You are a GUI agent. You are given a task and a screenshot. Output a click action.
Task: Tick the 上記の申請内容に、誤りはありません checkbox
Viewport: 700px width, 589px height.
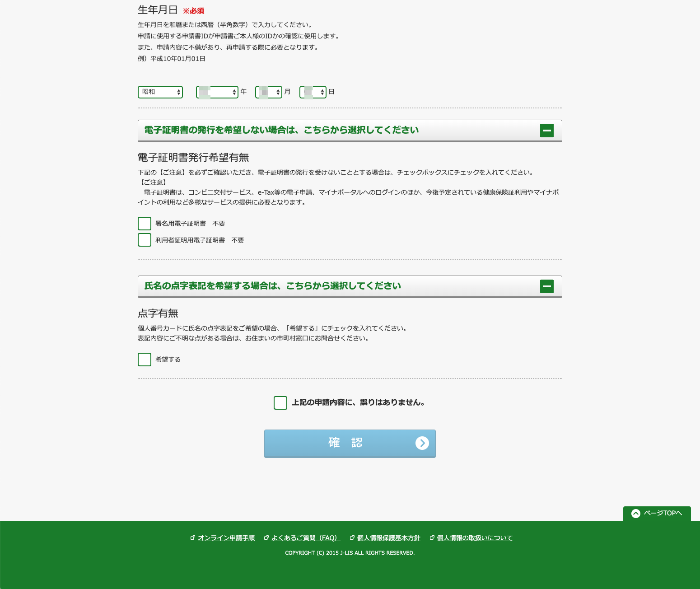[x=280, y=403]
